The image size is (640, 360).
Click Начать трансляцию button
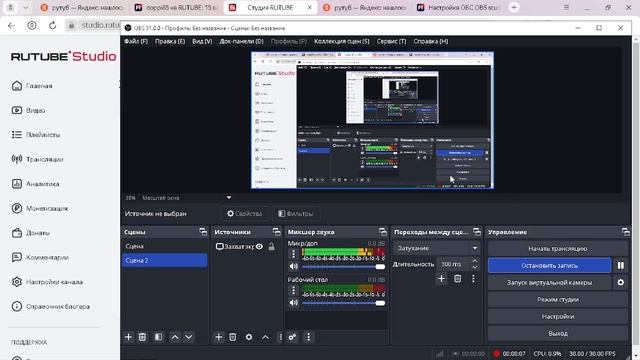coord(558,249)
